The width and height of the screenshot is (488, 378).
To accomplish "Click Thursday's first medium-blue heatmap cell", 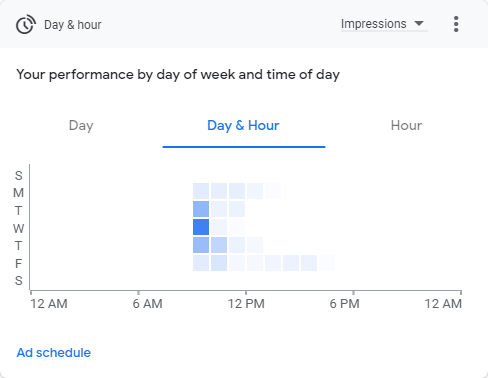I will [201, 245].
